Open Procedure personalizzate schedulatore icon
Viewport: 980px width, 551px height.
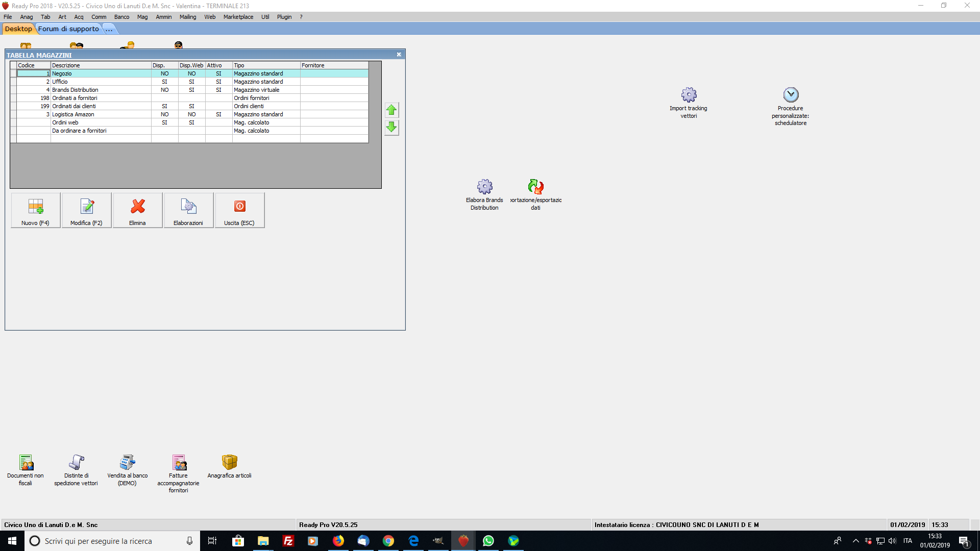[791, 106]
